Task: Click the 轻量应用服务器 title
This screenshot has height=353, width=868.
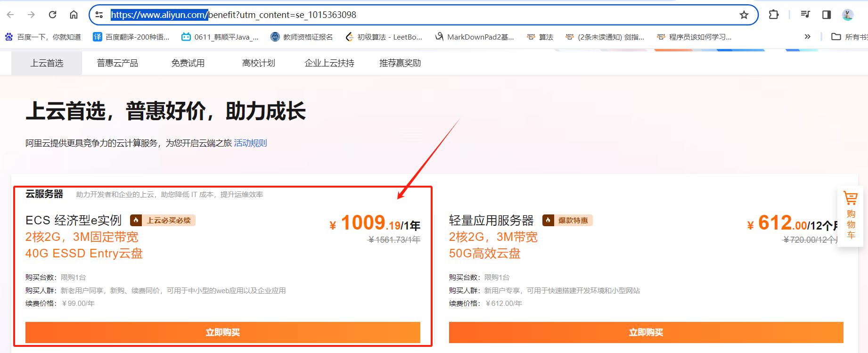Action: click(x=491, y=220)
